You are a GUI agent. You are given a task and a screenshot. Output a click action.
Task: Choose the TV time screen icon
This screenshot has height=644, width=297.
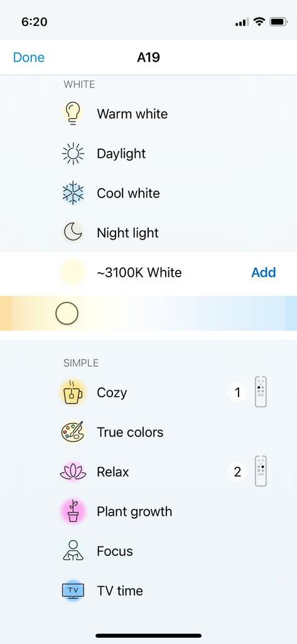coord(73,591)
